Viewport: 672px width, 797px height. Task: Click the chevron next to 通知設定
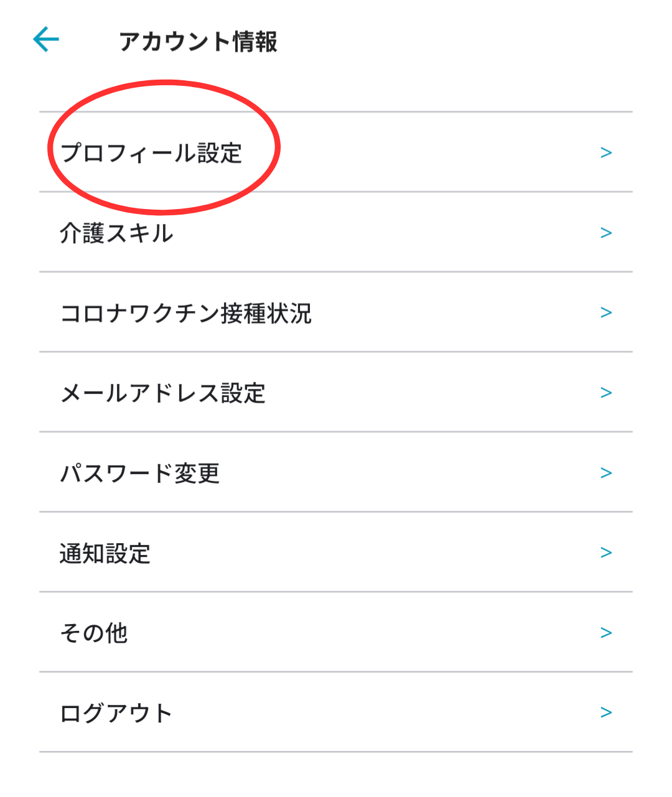[606, 552]
